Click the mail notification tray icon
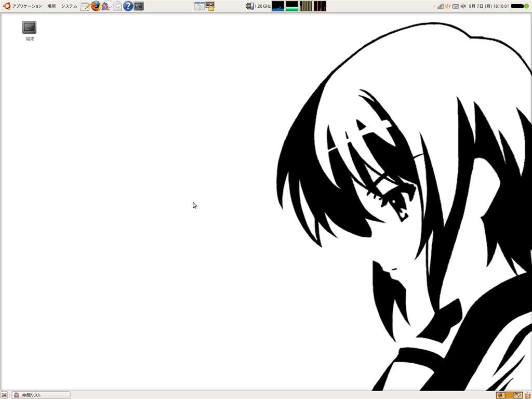 tap(456, 6)
